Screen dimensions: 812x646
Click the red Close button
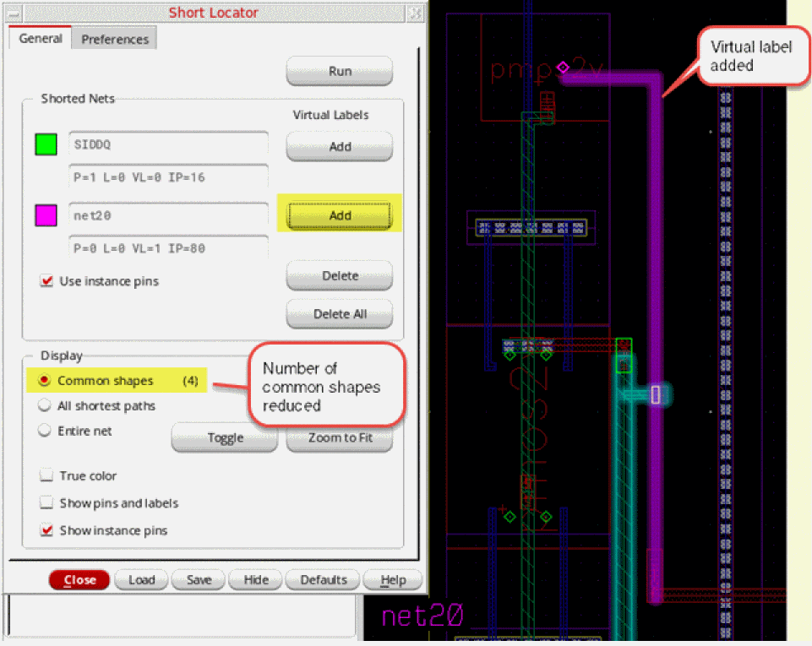[79, 580]
